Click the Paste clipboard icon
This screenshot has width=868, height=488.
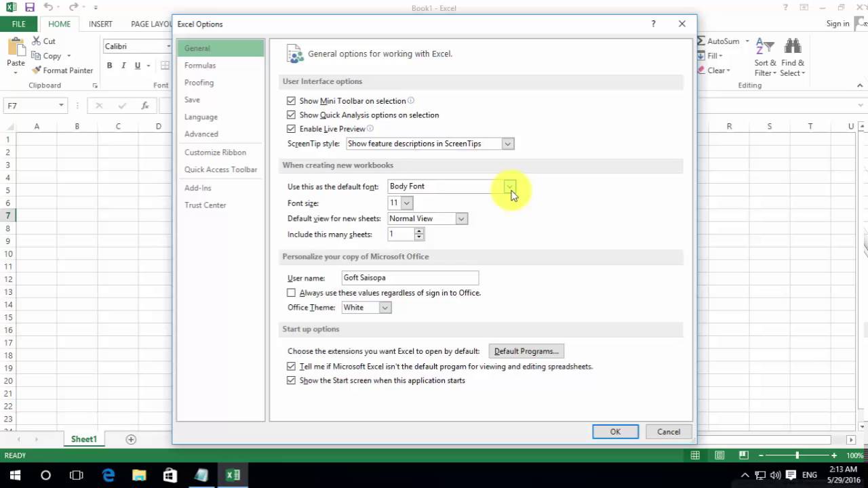point(16,47)
